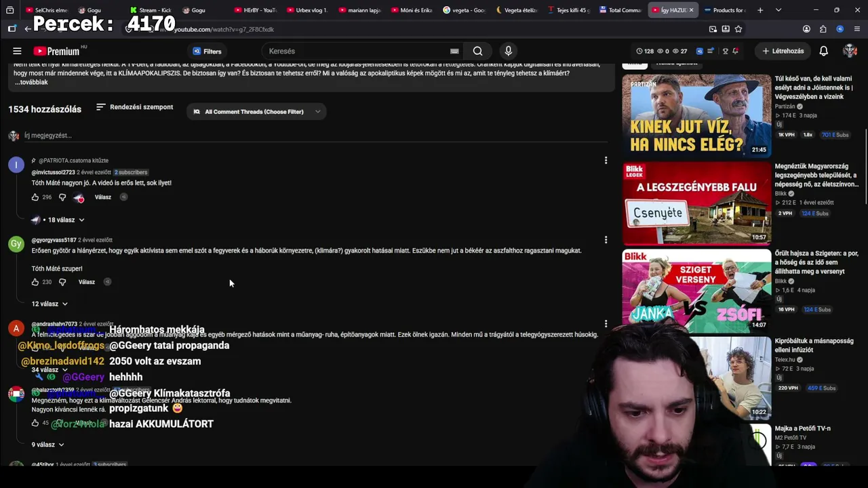Open the @gyorgyvass5187 channel link

point(54,240)
